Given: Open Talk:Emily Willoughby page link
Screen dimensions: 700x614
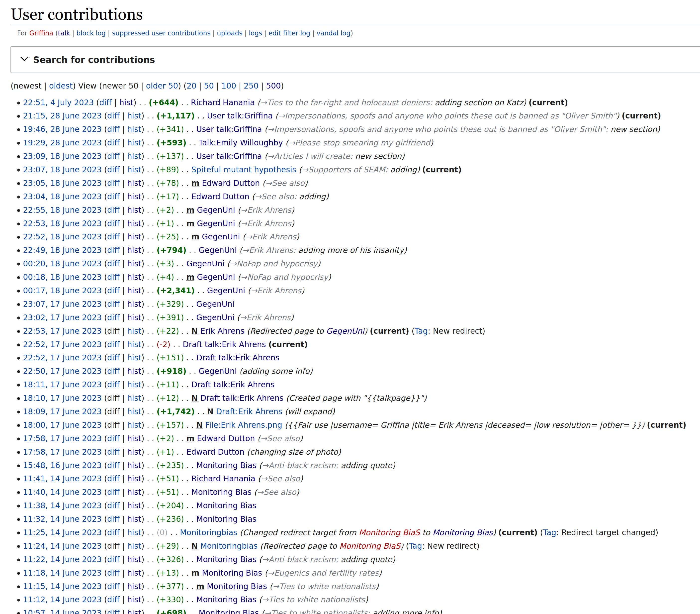Looking at the screenshot, I should pyautogui.click(x=240, y=143).
